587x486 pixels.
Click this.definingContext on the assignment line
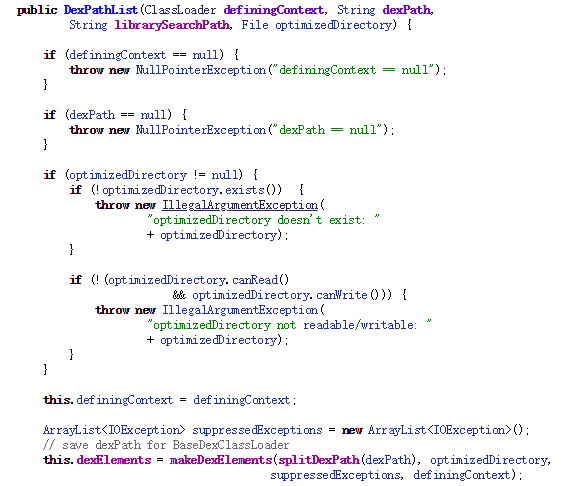coord(108,400)
